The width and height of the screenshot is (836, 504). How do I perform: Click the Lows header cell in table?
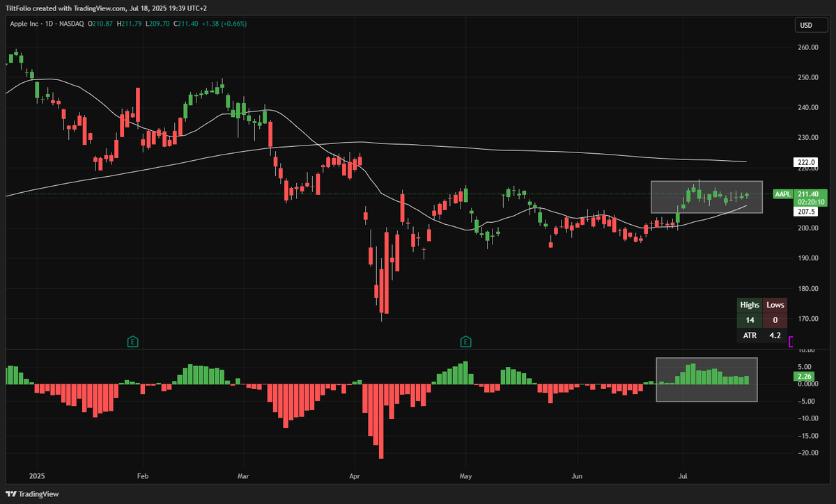pos(775,305)
